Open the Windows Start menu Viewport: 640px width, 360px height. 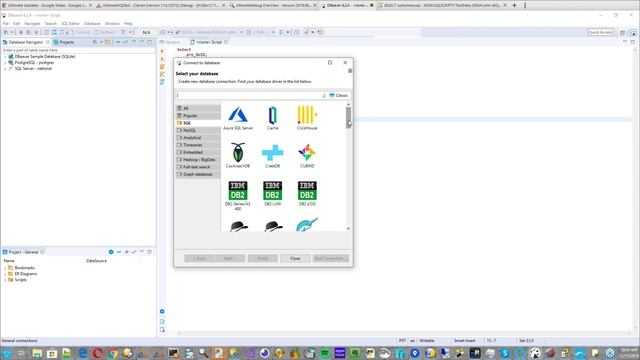7,353
